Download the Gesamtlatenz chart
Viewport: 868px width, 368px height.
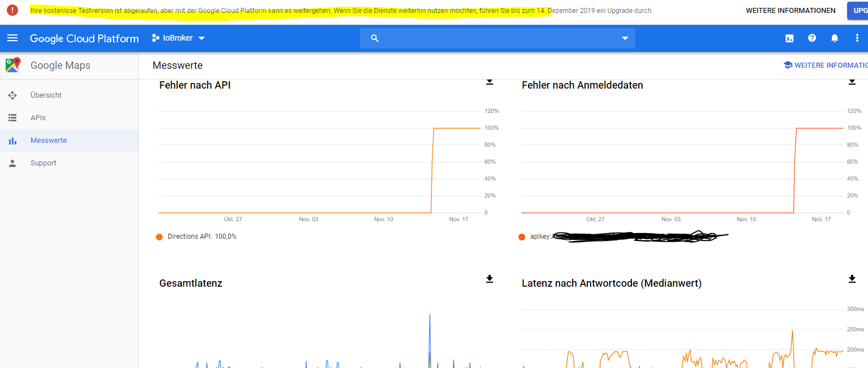point(490,279)
